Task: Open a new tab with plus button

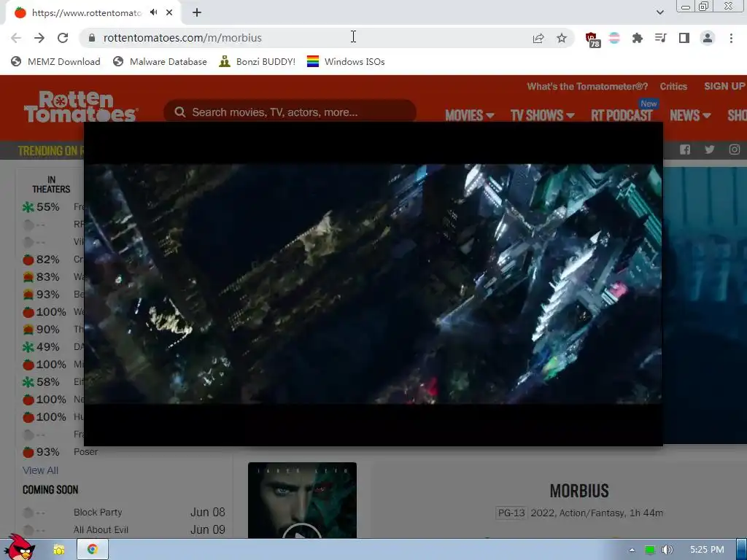Action: pos(197,12)
